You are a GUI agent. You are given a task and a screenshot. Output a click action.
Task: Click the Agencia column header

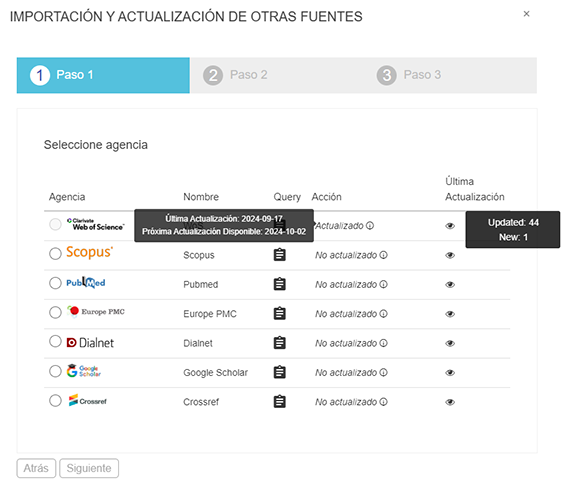(x=67, y=197)
